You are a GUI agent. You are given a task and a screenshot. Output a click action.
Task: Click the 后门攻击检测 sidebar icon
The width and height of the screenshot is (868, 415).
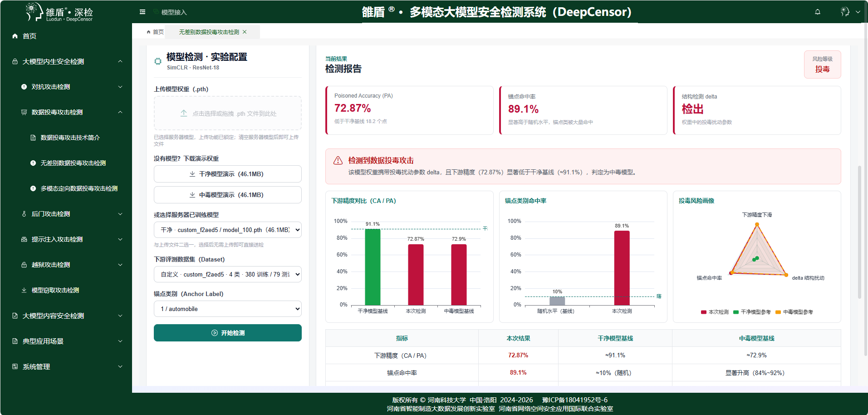pos(24,214)
